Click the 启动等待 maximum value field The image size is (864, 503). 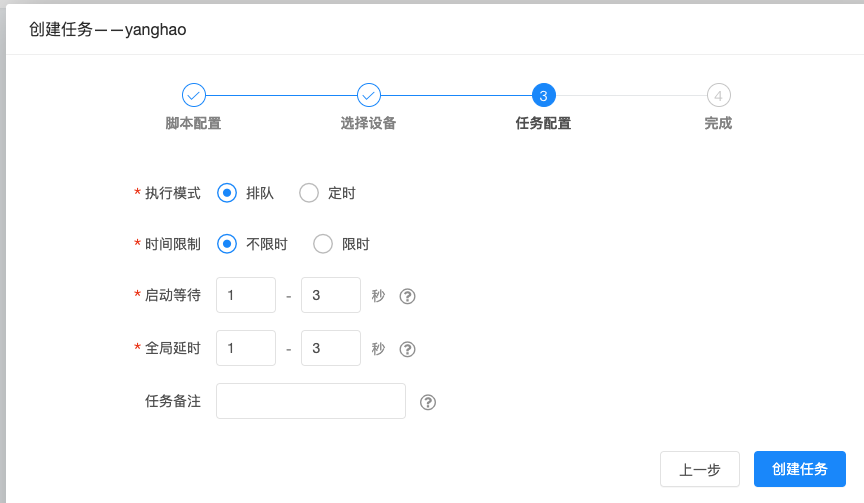click(x=330, y=295)
